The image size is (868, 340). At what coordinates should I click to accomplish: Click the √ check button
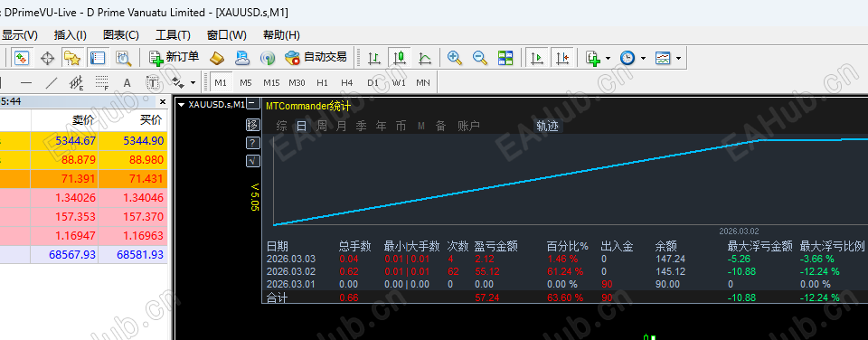click(x=252, y=161)
